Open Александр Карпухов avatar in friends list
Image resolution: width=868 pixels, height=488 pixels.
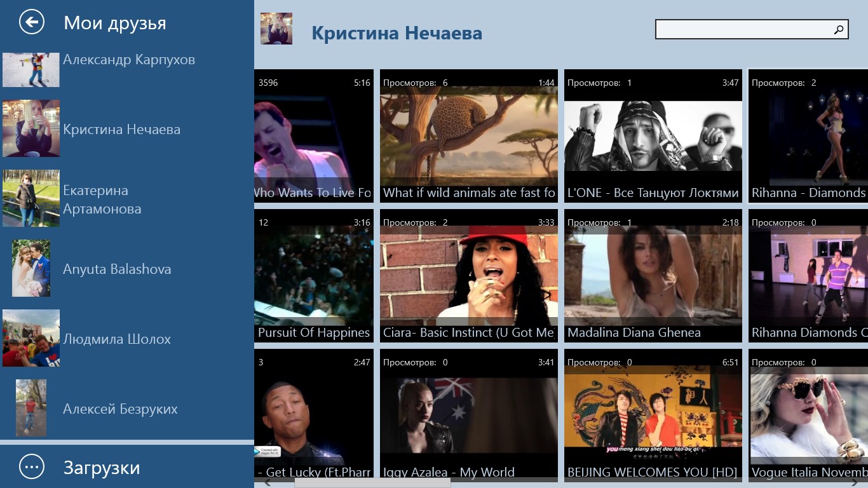(31, 69)
